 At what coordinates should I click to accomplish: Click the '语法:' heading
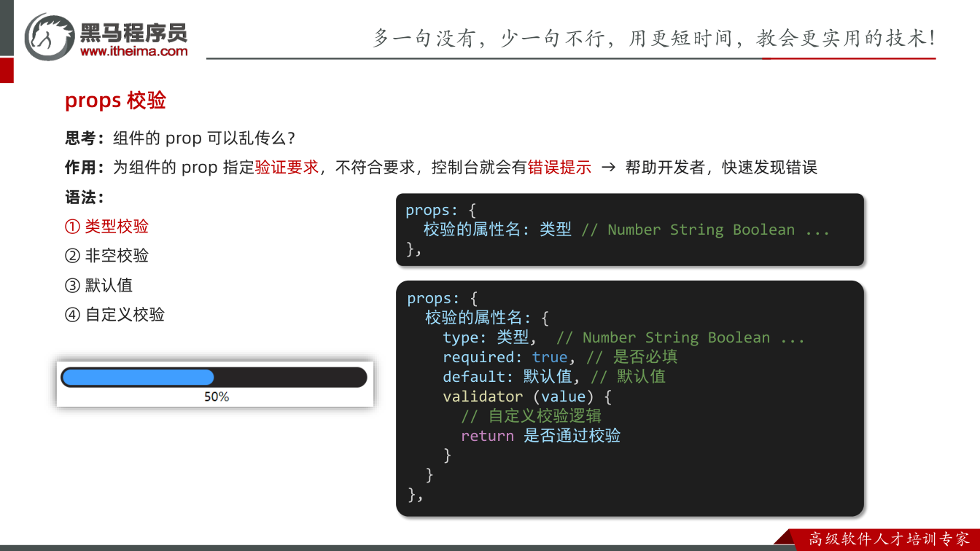[x=85, y=198]
